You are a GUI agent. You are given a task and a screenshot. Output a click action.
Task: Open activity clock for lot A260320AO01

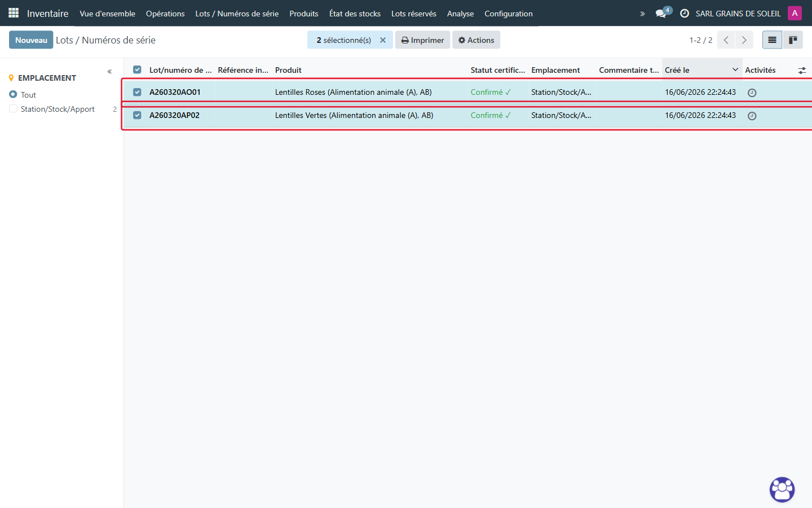pos(752,93)
